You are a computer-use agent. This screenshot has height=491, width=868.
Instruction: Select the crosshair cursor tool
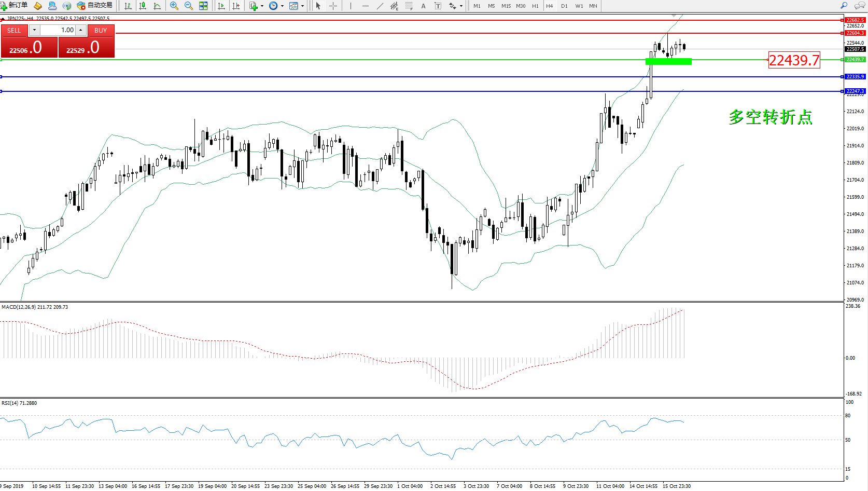click(x=333, y=6)
